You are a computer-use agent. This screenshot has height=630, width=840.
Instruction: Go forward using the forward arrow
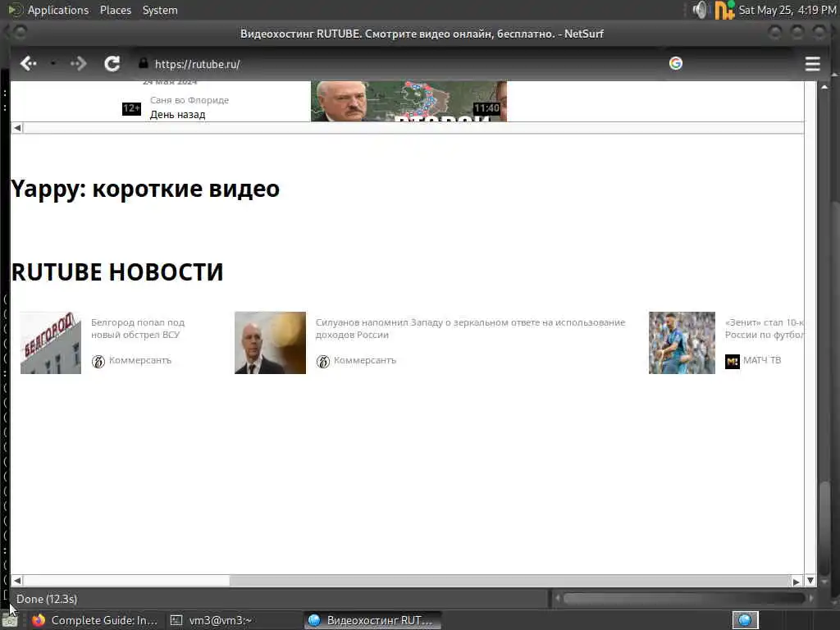(x=78, y=64)
